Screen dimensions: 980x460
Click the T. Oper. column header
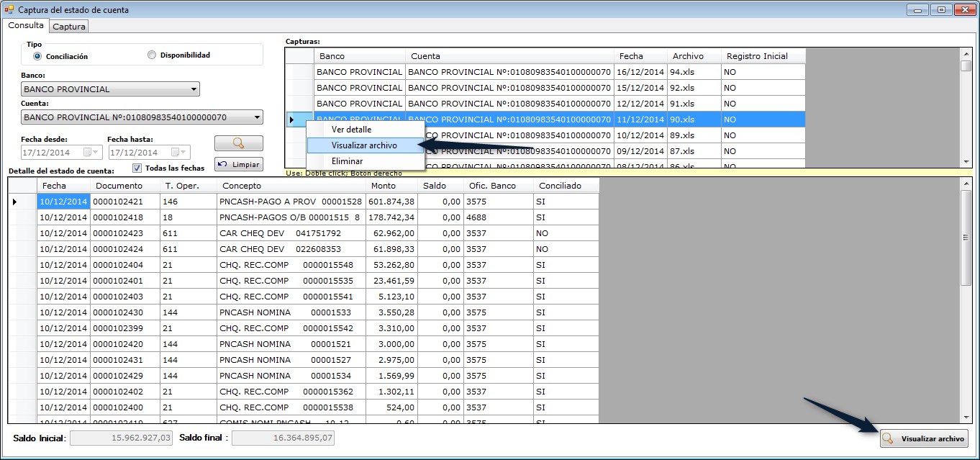189,186
